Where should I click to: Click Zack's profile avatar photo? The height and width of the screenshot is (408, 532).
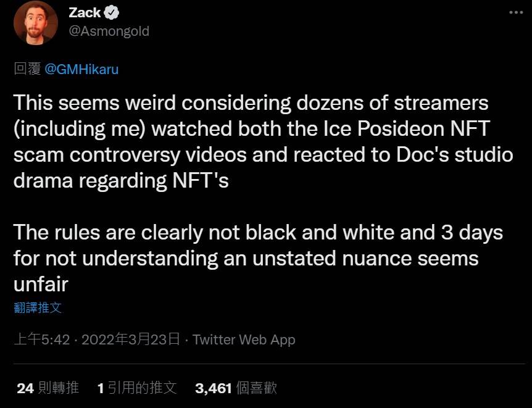(x=35, y=23)
